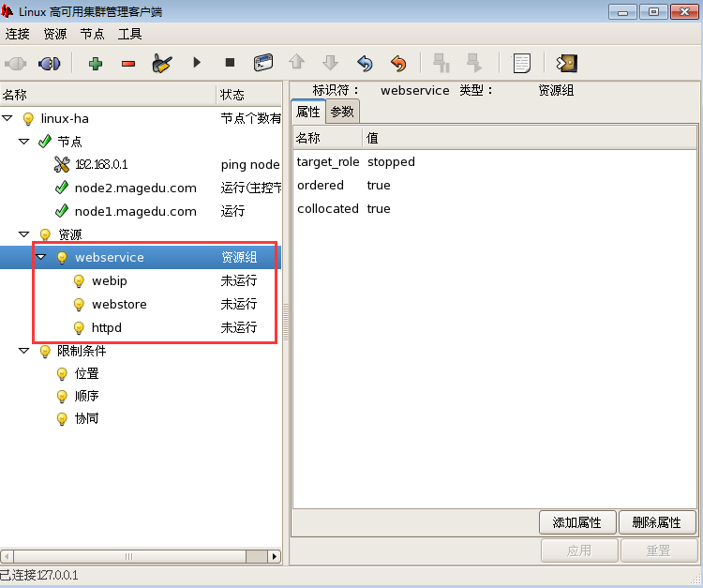Click the cleanup resource brush icon
Viewport: 703px width, 588px height.
[x=162, y=63]
